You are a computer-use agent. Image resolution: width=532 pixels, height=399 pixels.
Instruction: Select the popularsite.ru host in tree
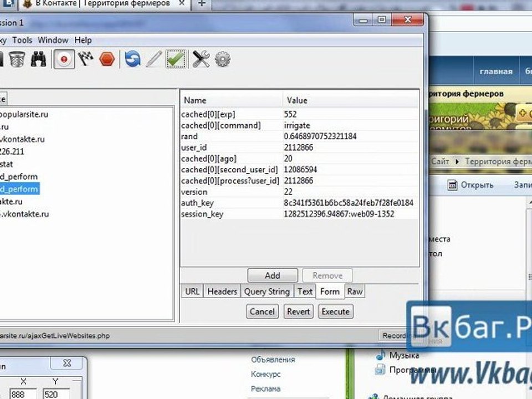click(x=24, y=114)
